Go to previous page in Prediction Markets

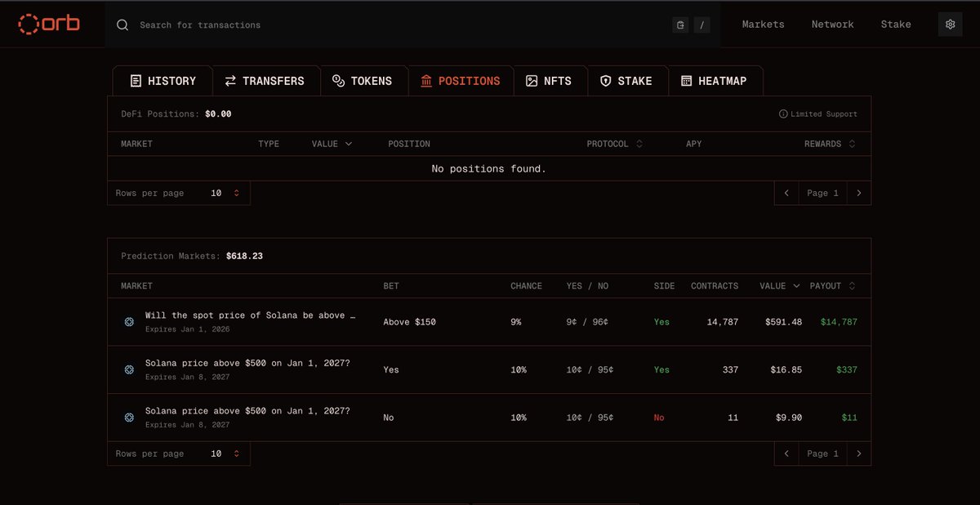click(786, 454)
